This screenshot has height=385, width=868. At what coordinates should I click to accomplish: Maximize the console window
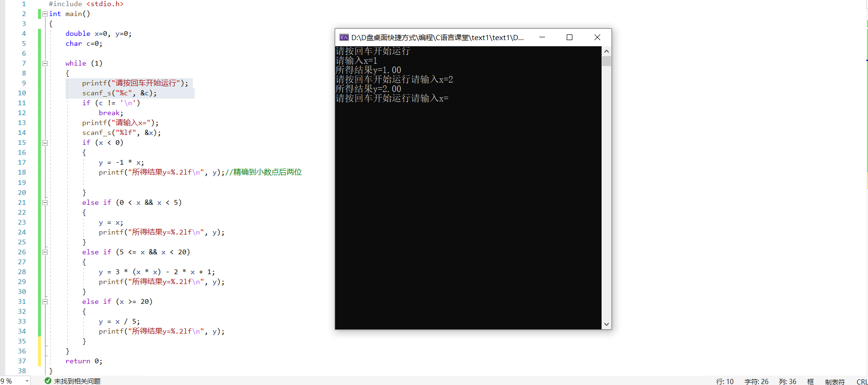coord(570,37)
